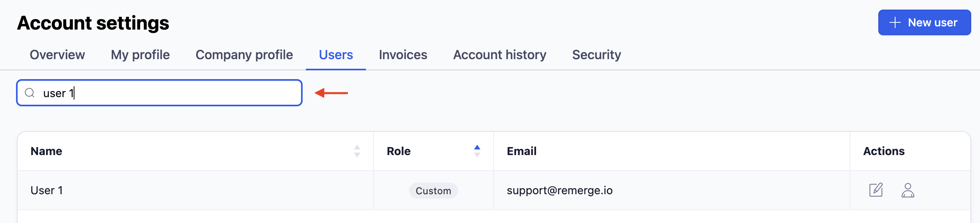Viewport: 980px width, 223px height.
Task: Click the New user button
Action: 924,22
